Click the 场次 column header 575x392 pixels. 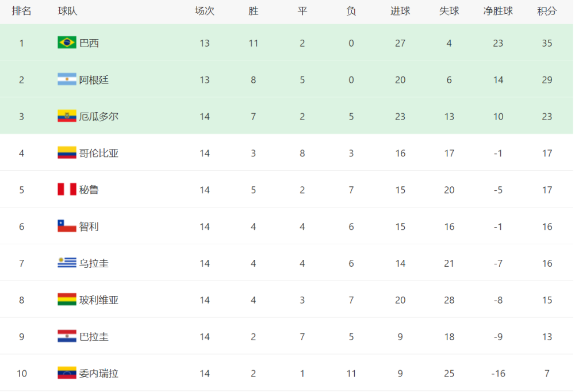[204, 11]
